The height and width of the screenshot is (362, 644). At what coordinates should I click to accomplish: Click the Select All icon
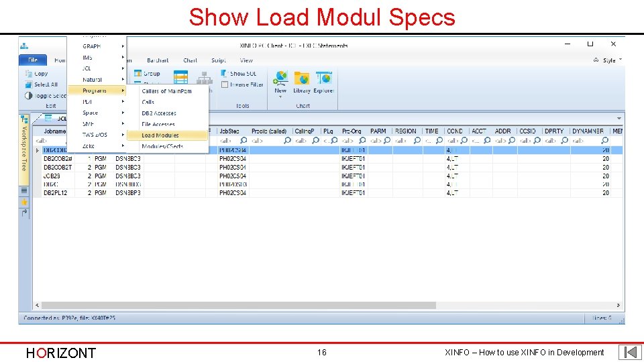[28, 84]
